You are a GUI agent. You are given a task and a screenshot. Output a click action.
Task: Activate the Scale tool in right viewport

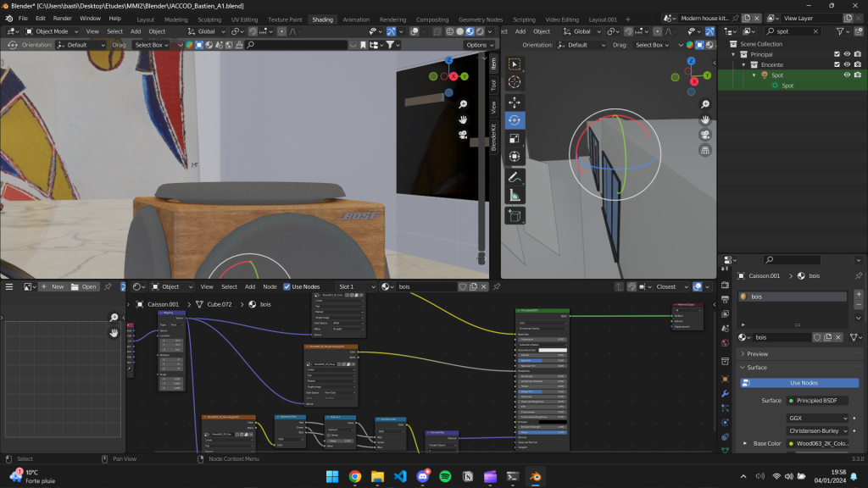point(515,139)
